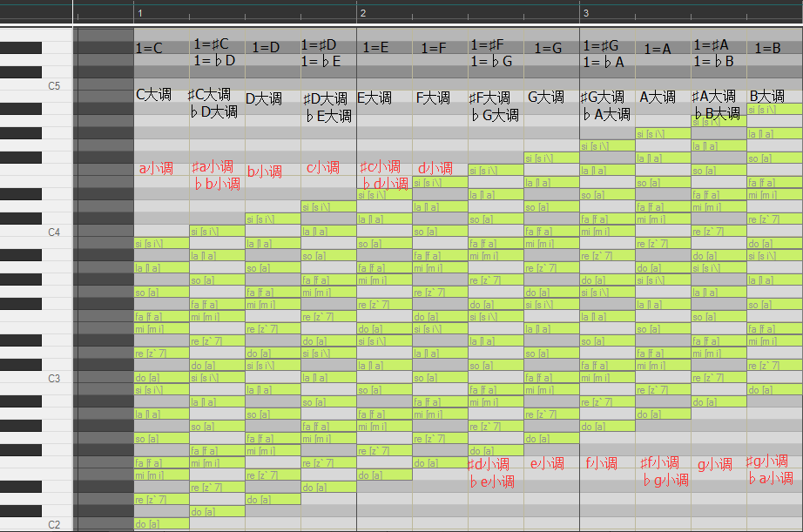Viewport: 803px width, 532px height.
Task: Click measure 1 marker in the ruler
Action: pyautogui.click(x=140, y=13)
